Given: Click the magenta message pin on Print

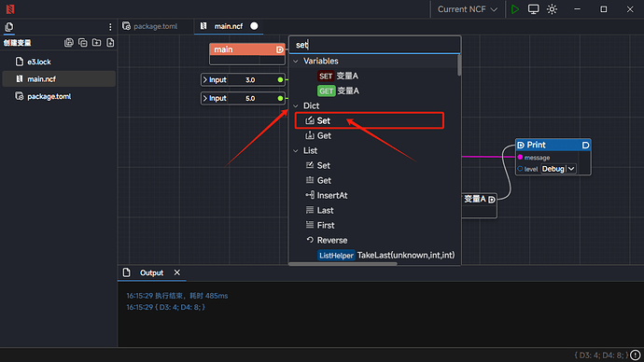Looking at the screenshot, I should [520, 157].
